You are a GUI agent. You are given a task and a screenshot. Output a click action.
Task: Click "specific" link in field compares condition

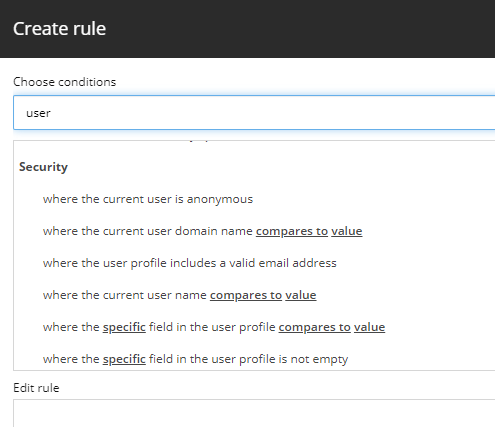pyautogui.click(x=124, y=327)
